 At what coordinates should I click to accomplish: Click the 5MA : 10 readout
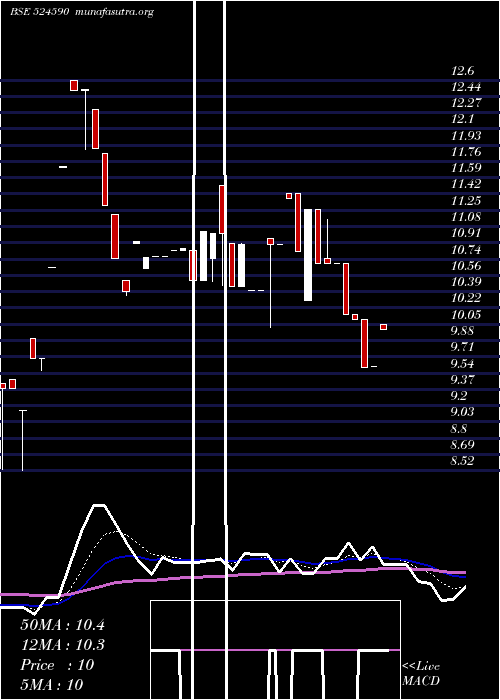click(52, 685)
